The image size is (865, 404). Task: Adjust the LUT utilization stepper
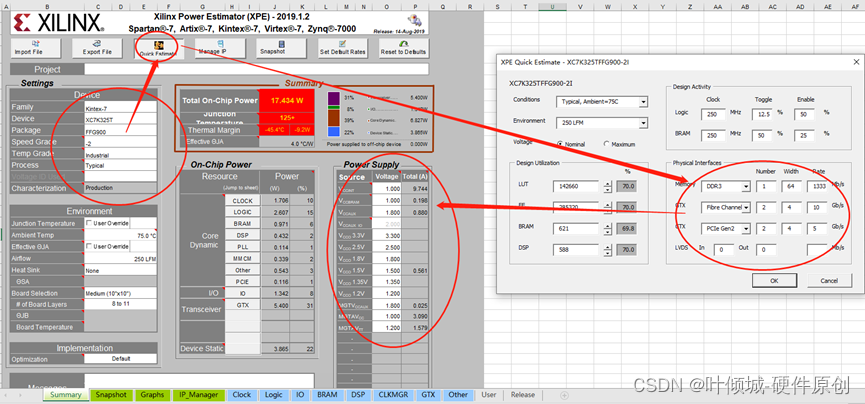point(607,187)
